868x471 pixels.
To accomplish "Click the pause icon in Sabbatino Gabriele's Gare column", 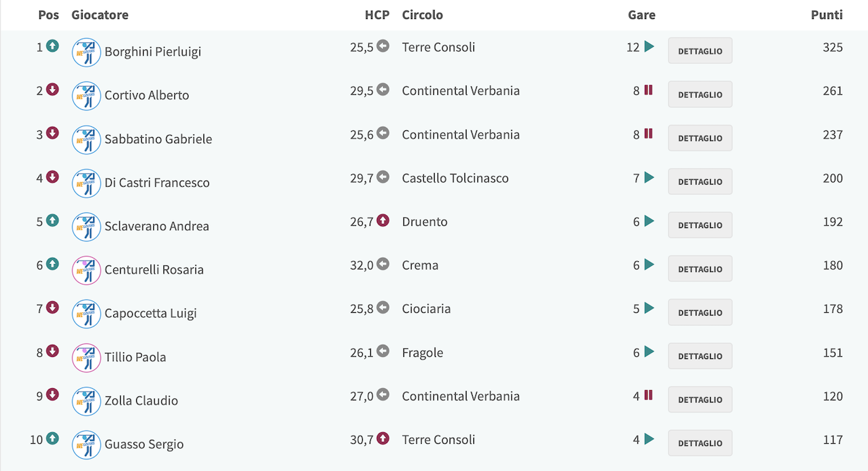I will tap(648, 134).
